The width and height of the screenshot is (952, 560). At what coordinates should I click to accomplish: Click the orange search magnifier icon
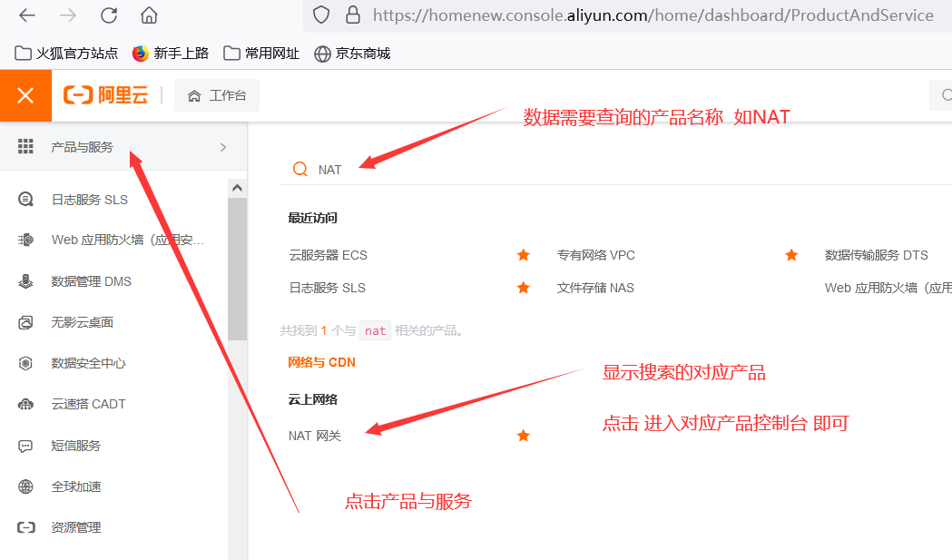click(x=299, y=169)
